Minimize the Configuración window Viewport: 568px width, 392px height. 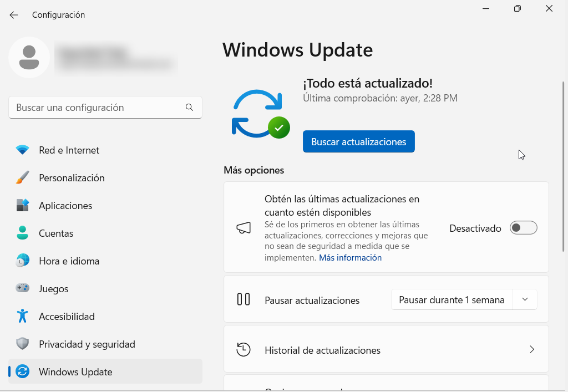coord(486,8)
